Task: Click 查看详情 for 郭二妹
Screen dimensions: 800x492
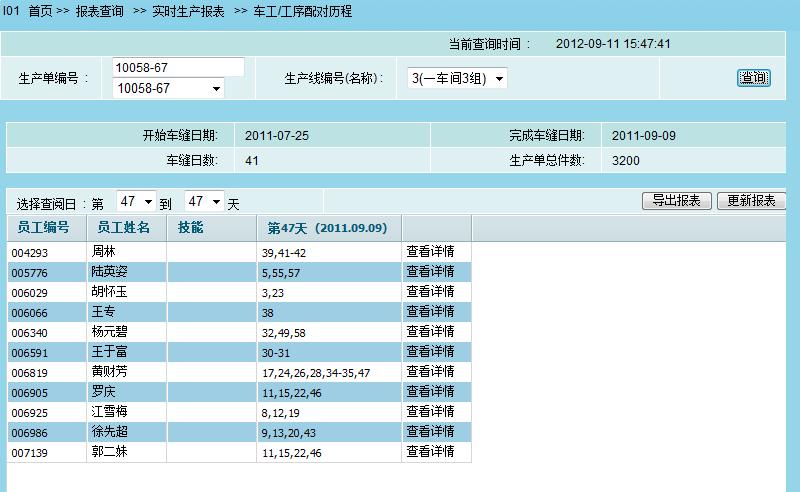Action: point(430,452)
